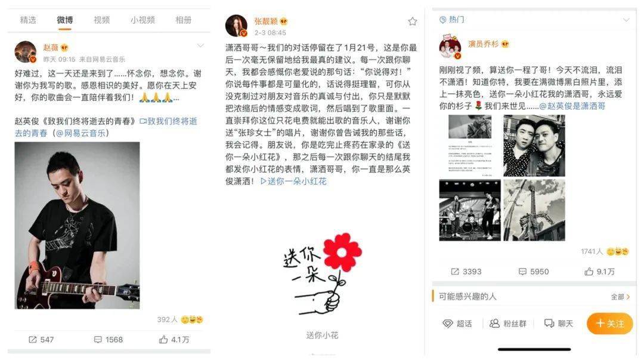
Task: Open 粉丝群 fan group icon
Action: [494, 324]
